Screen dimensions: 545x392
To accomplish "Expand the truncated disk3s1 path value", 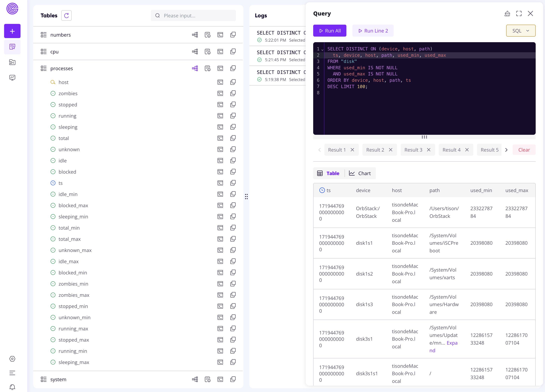I will point(452,343).
